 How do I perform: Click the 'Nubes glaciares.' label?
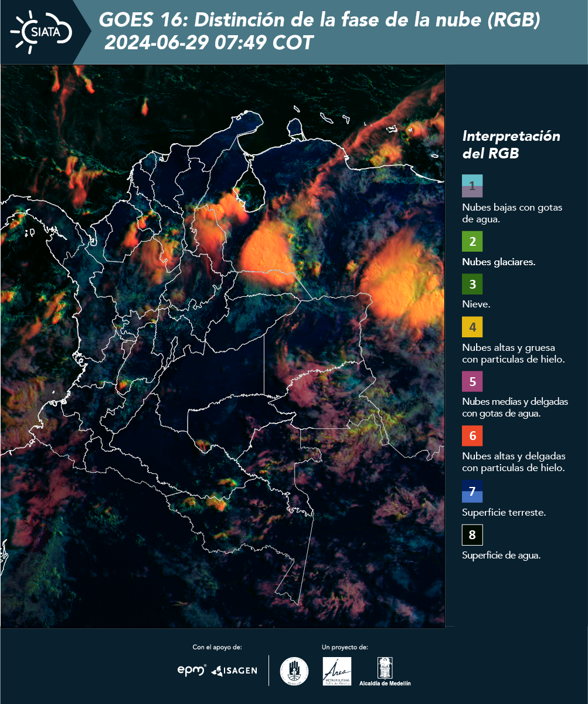pos(498,262)
